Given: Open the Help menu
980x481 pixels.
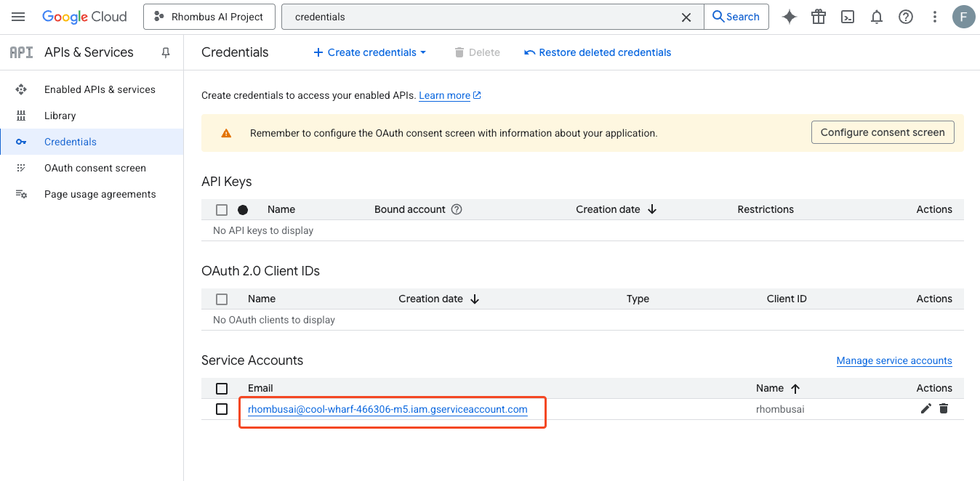Looking at the screenshot, I should (905, 16).
